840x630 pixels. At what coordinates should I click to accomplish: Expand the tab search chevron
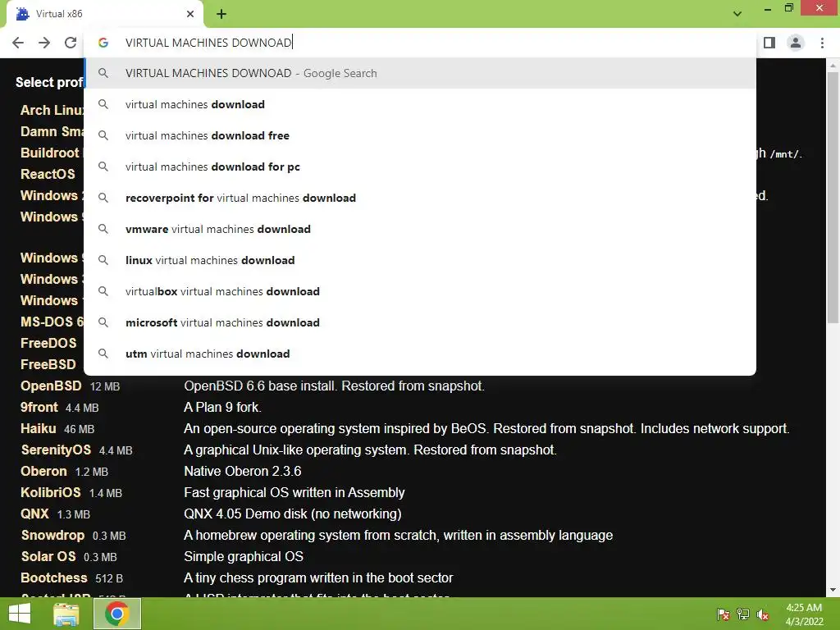[737, 13]
